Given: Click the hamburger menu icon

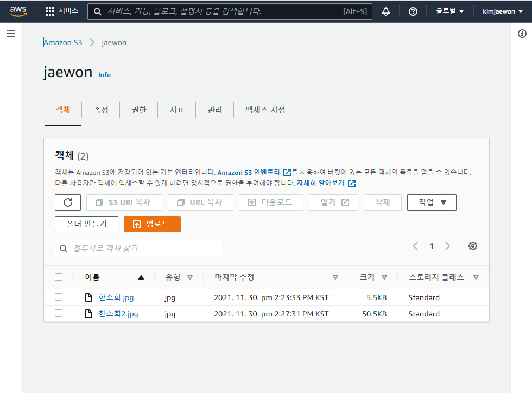Looking at the screenshot, I should tap(11, 33).
